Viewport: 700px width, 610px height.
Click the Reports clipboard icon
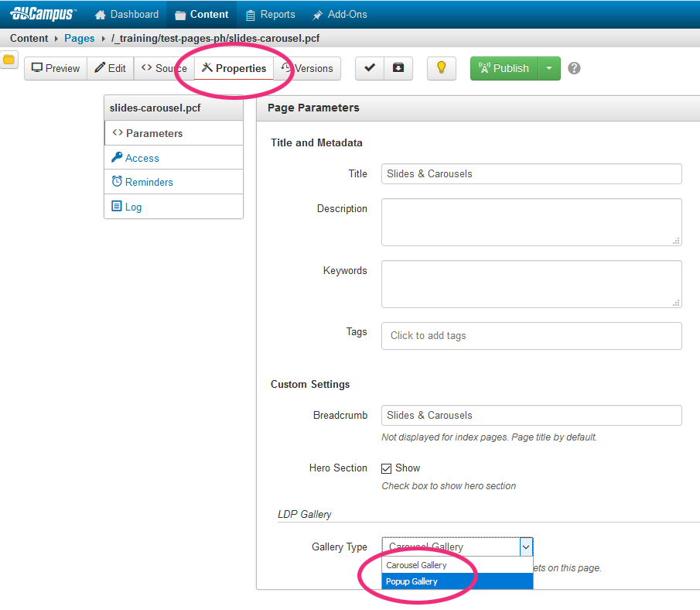tap(251, 15)
